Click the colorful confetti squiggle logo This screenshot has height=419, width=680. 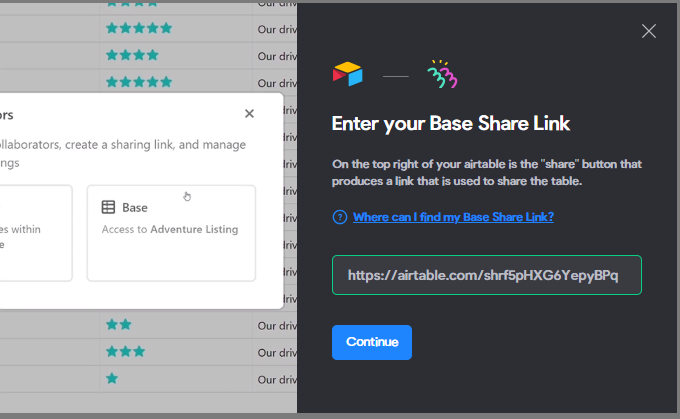point(442,74)
